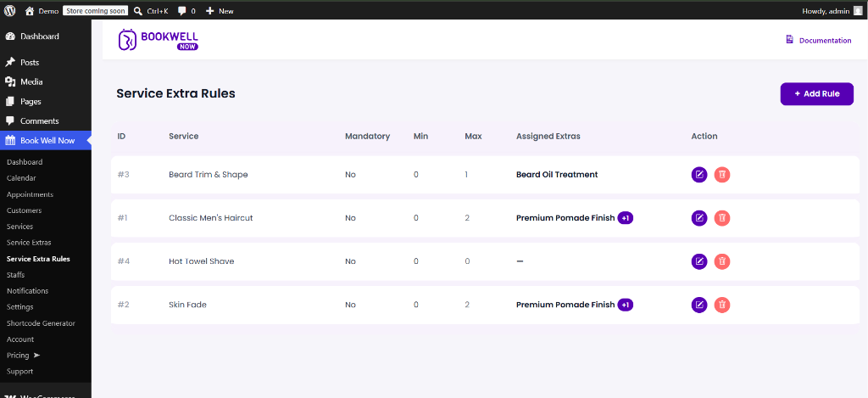This screenshot has width=868, height=398.
Task: Open the Notifications submenu item
Action: click(27, 290)
